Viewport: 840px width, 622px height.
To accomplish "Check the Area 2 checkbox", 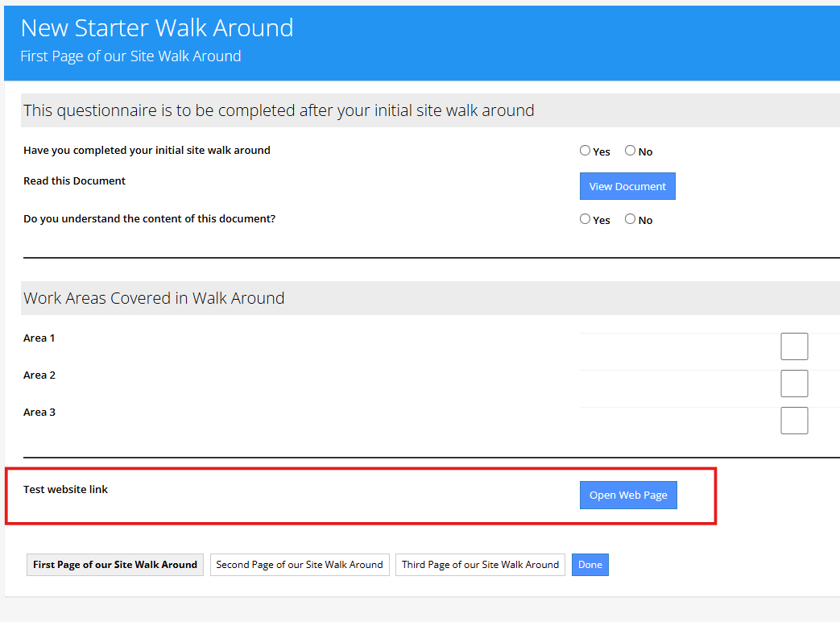I will click(x=794, y=383).
